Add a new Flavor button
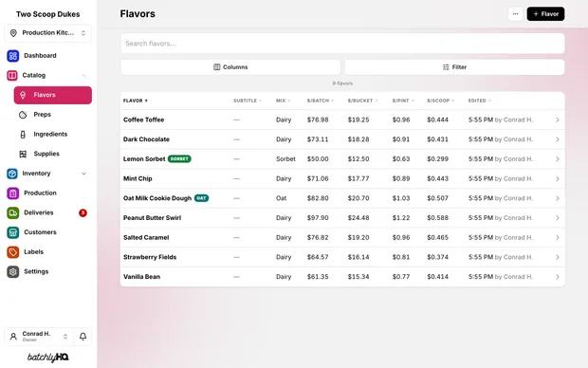Screen dimensions: 588x368 [545, 14]
